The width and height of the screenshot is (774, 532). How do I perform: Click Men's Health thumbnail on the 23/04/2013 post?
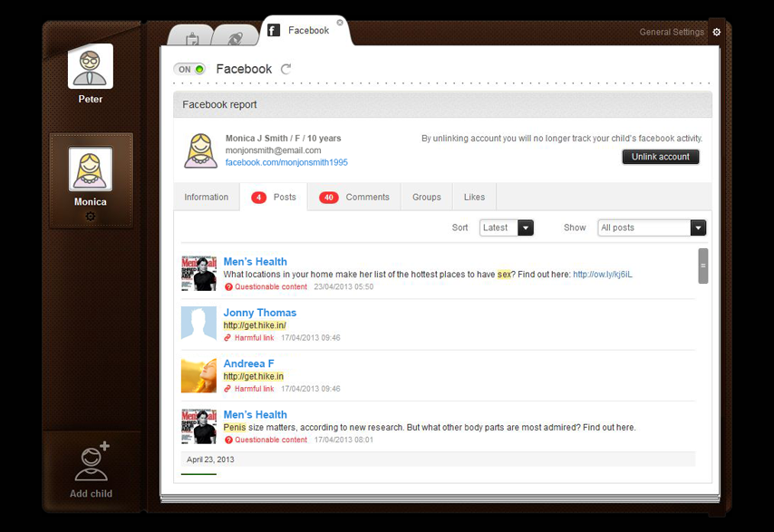198,274
